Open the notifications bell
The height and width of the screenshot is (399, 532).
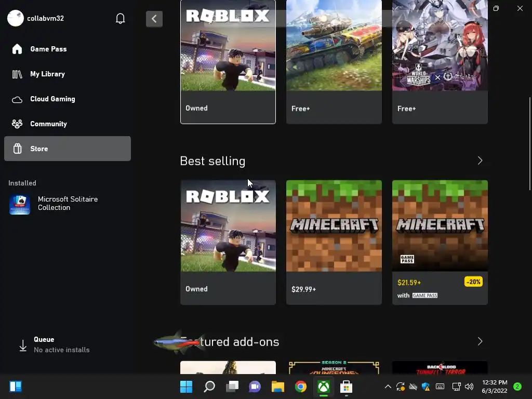(x=120, y=18)
